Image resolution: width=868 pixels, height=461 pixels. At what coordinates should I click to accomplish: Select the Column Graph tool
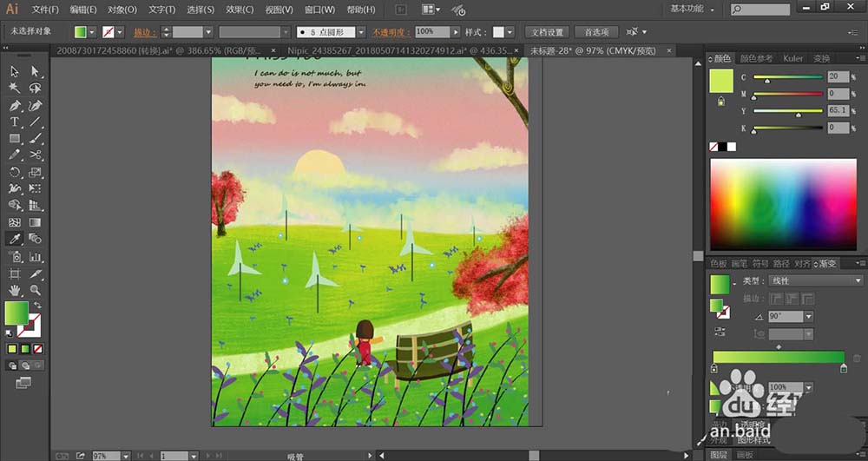(x=36, y=257)
